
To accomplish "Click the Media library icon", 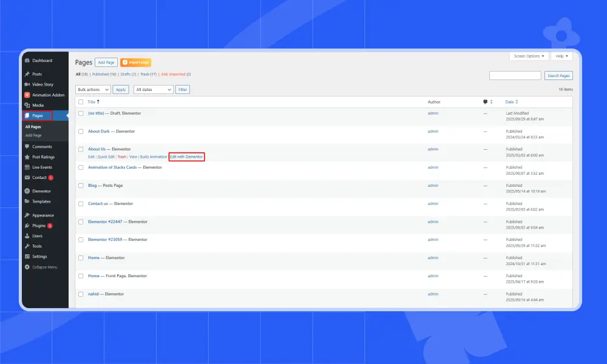I will [27, 105].
